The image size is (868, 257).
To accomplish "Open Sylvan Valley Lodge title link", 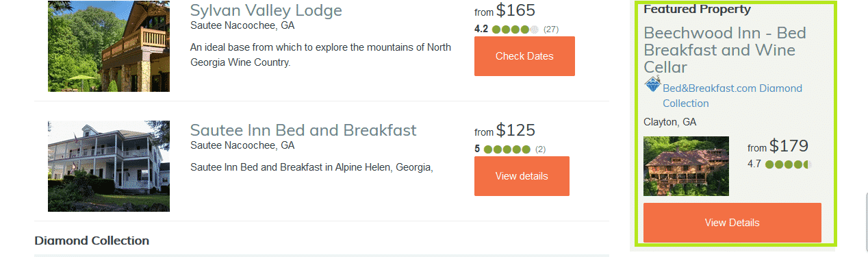I will 266,10.
